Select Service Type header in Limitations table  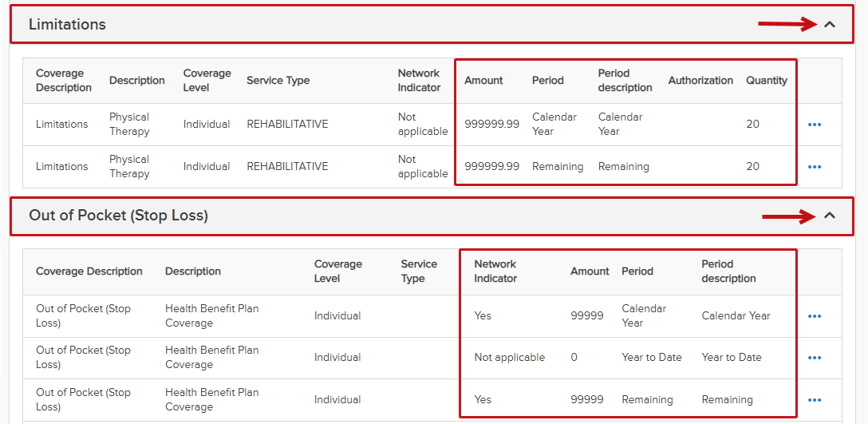click(x=278, y=81)
